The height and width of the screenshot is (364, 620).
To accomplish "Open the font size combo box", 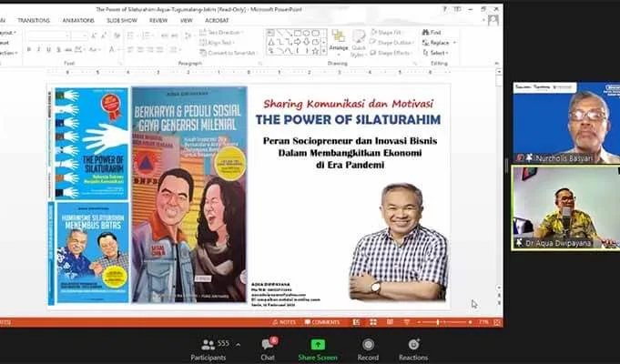I will [79, 36].
